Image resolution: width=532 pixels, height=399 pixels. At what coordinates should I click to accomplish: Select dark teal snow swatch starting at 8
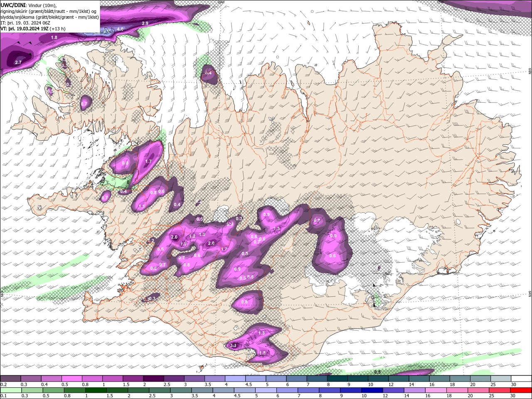click(x=337, y=379)
